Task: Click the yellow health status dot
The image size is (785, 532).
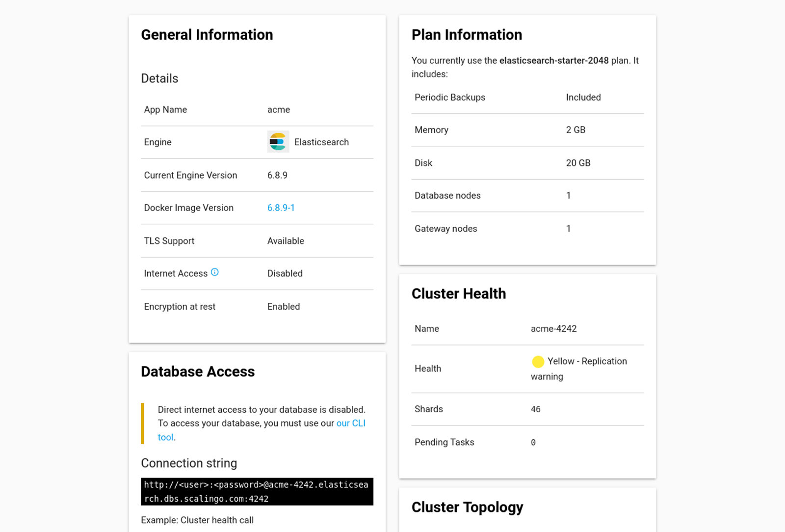Action: point(538,362)
